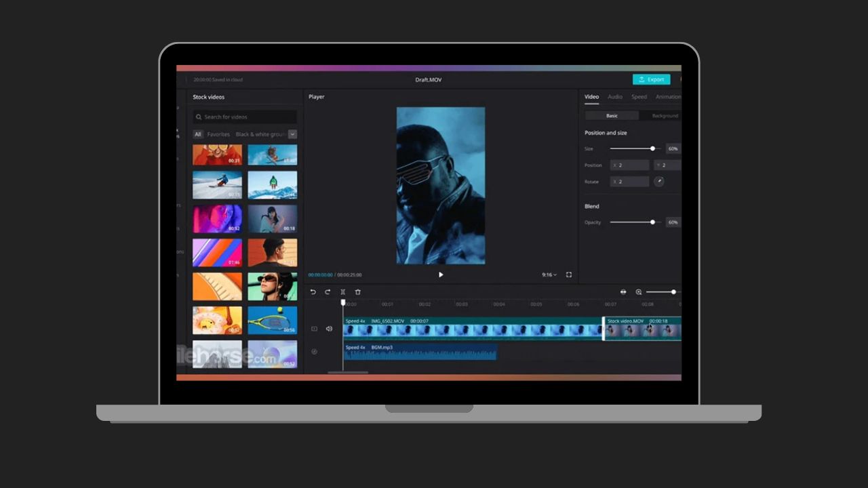Click the rotate dial icon
868x488 pixels.
pos(658,182)
